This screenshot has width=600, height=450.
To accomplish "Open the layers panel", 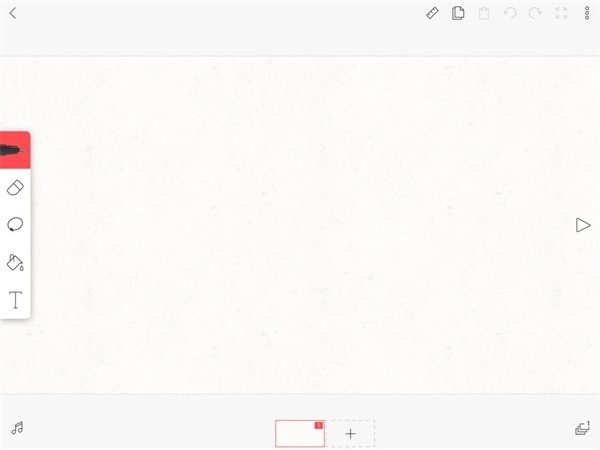I will pyautogui.click(x=582, y=428).
